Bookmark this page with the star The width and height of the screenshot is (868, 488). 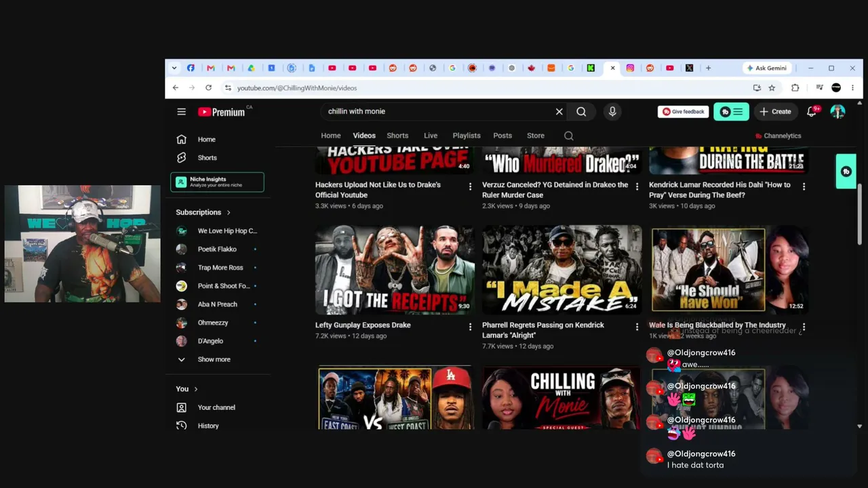(772, 87)
